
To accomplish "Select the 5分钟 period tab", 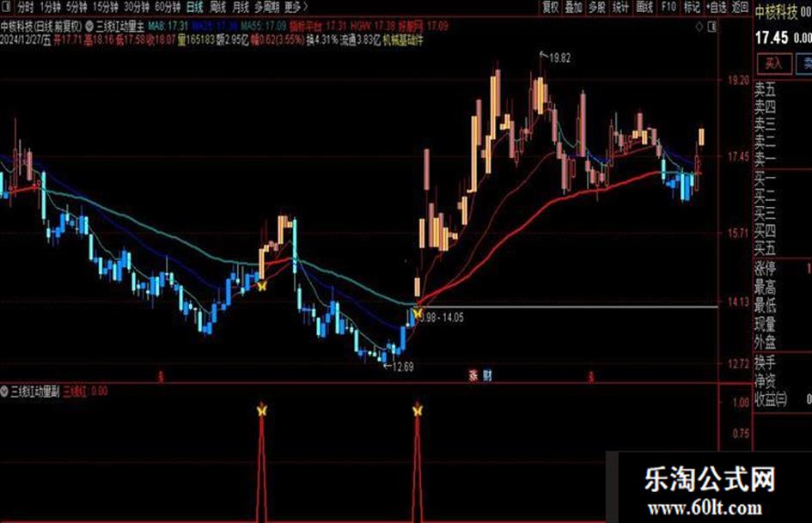I will [76, 7].
